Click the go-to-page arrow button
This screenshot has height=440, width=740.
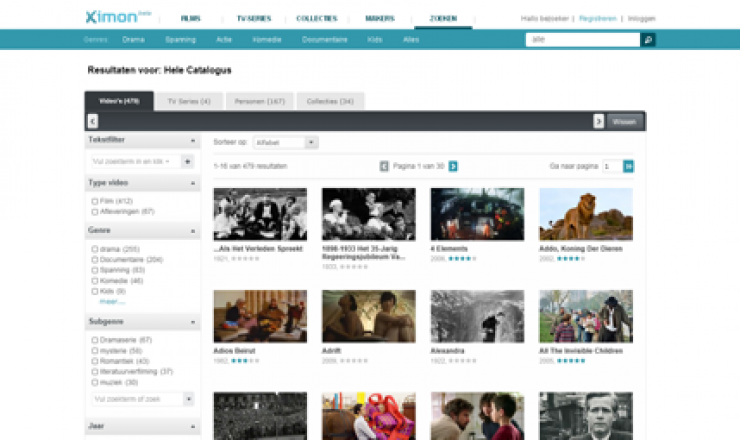(x=629, y=166)
